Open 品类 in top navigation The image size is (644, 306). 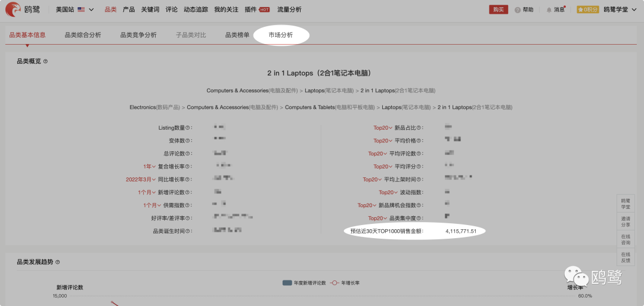tap(110, 10)
